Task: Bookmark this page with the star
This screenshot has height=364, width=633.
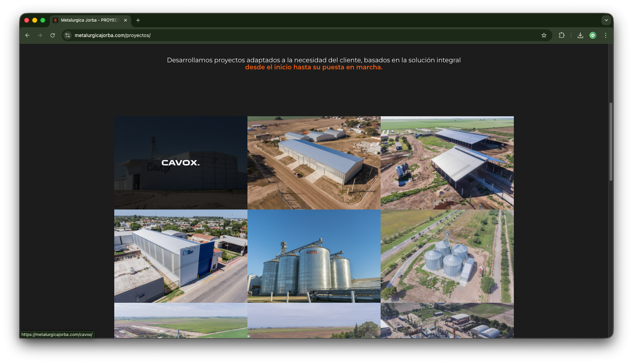Action: [544, 35]
